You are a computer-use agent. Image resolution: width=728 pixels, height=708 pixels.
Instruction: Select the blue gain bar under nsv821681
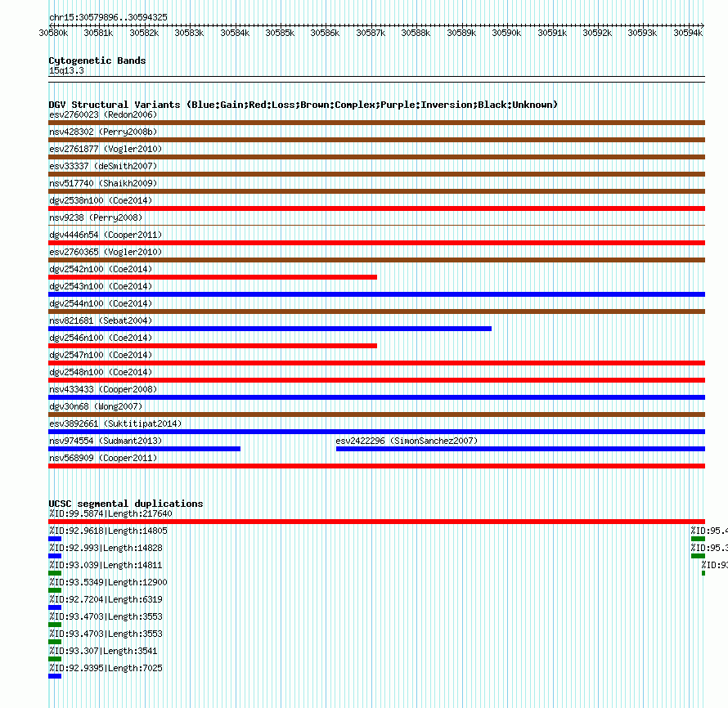tap(270, 329)
